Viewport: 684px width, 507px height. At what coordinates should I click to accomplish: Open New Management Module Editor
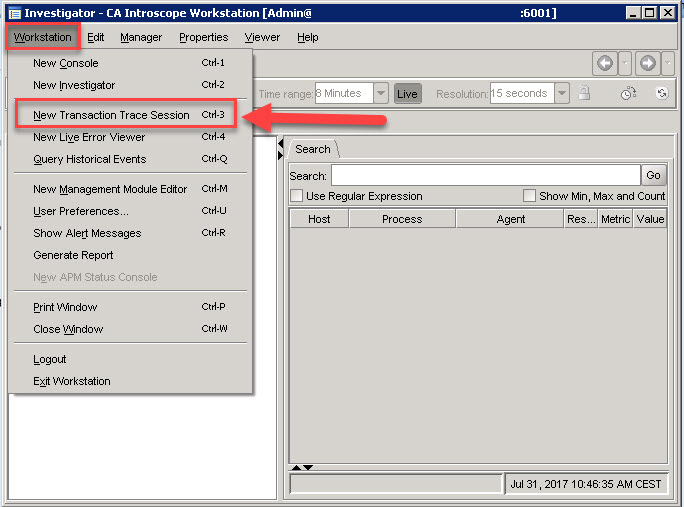point(130,189)
